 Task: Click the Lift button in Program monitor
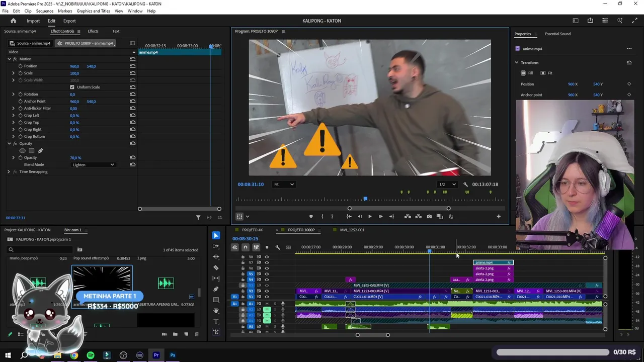coord(408,216)
